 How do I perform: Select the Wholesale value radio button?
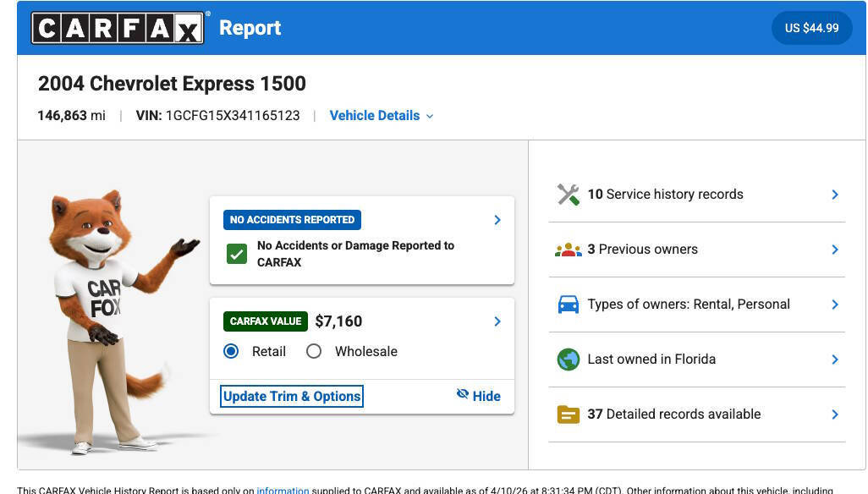pyautogui.click(x=314, y=351)
